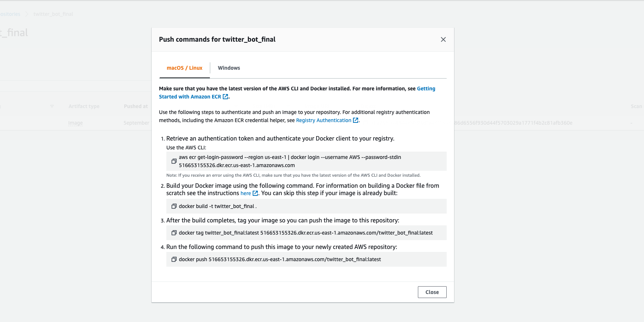Click the docker tag command text
Viewport: 644px width, 322px height.
click(x=305, y=233)
